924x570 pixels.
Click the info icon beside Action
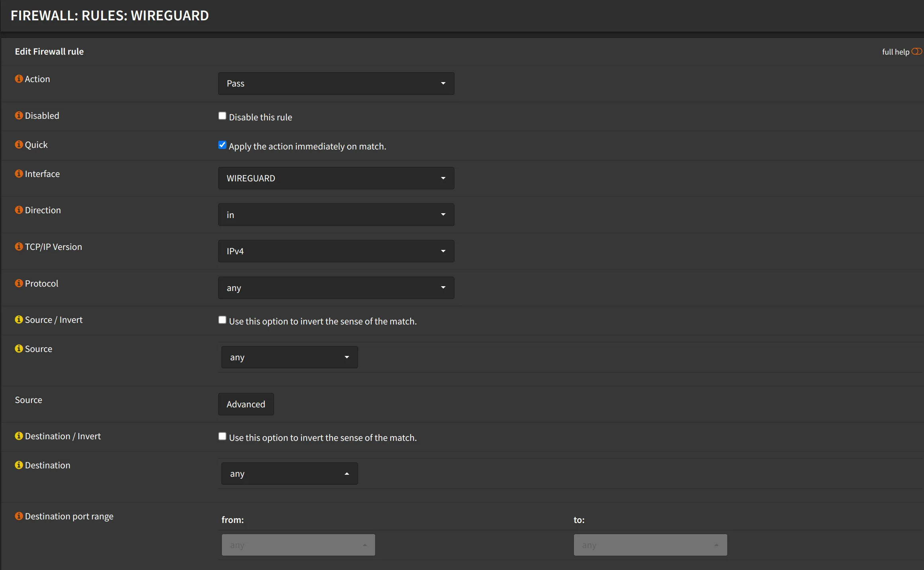pos(19,79)
